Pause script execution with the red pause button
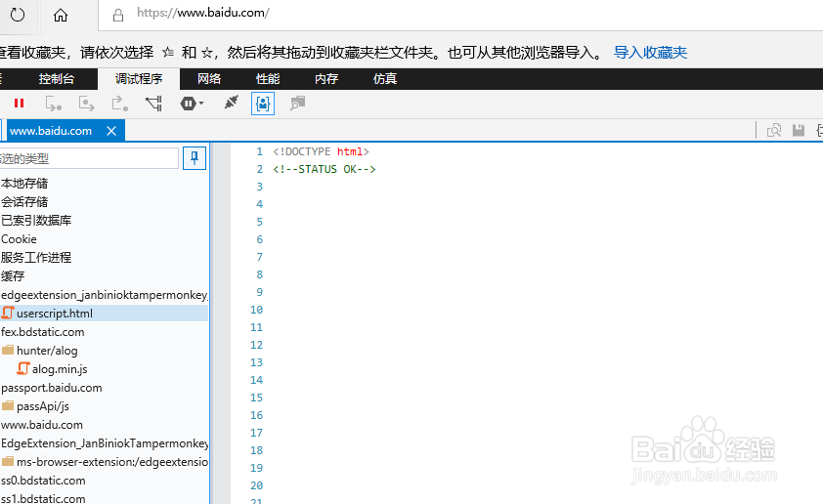 click(19, 104)
